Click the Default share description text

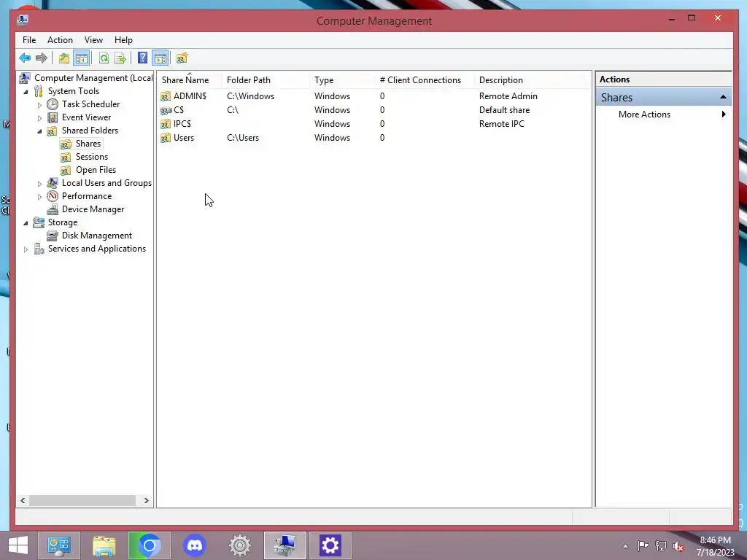coord(505,110)
